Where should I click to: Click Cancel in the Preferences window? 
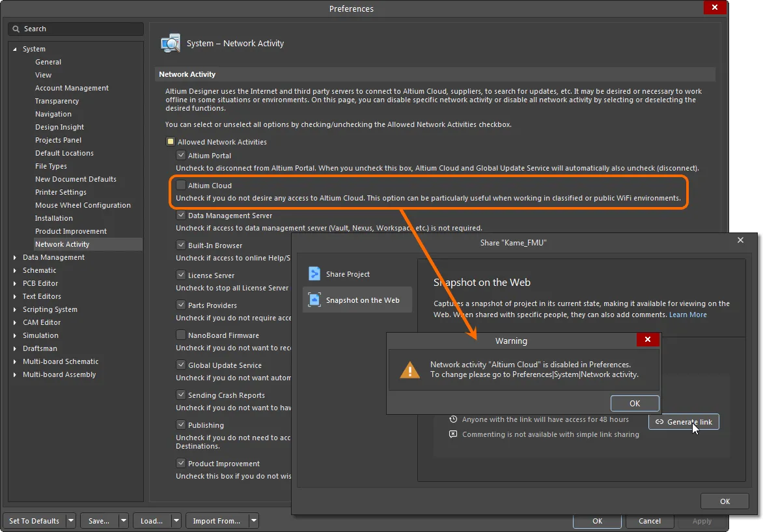[649, 520]
